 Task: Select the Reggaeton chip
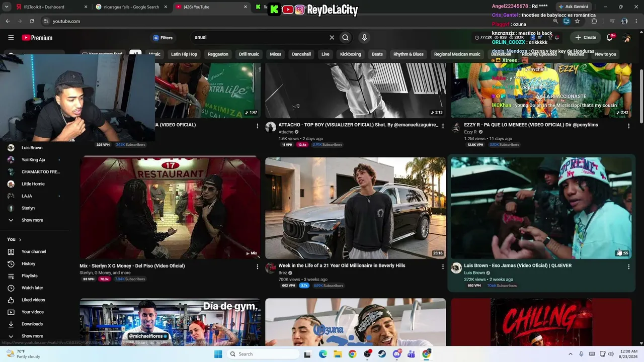click(x=218, y=54)
